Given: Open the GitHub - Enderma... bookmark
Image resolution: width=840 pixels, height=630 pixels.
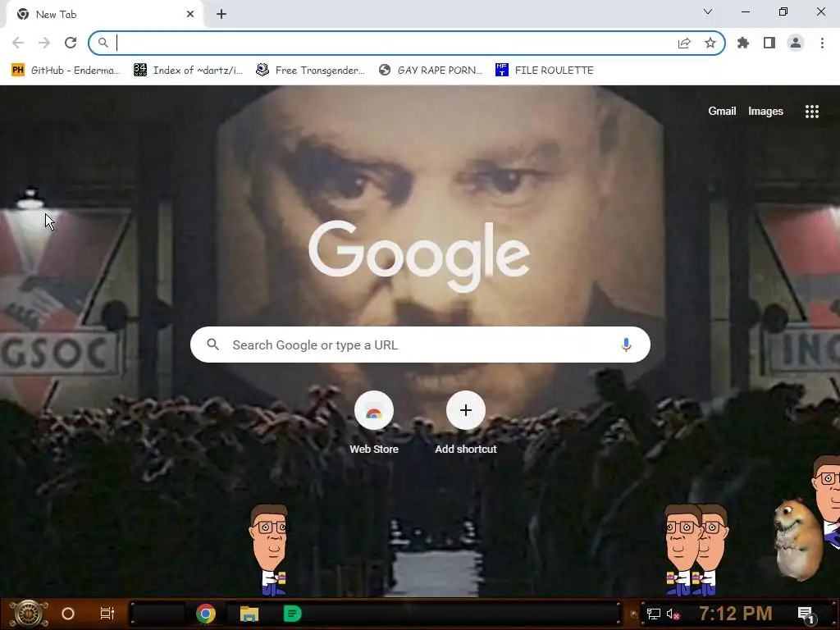Looking at the screenshot, I should (66, 71).
